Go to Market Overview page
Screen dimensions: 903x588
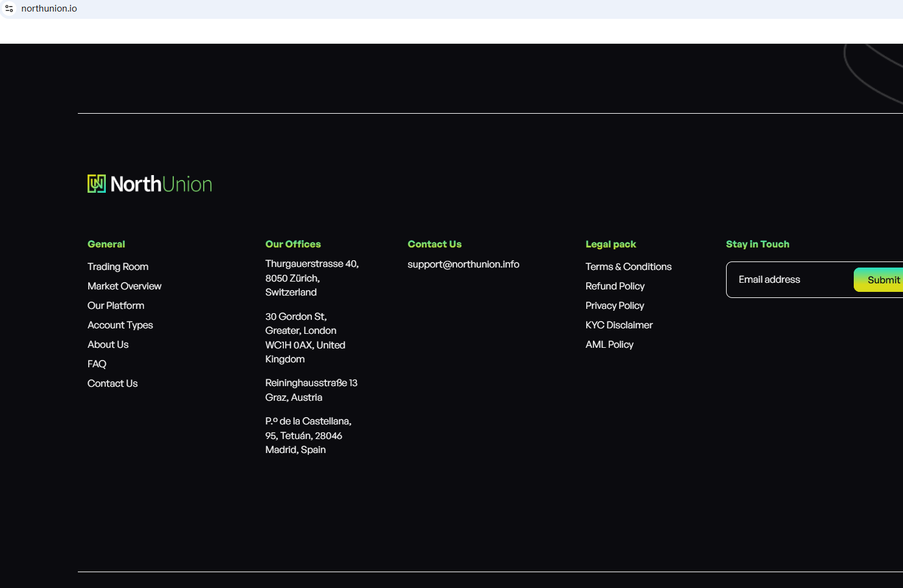[124, 286]
